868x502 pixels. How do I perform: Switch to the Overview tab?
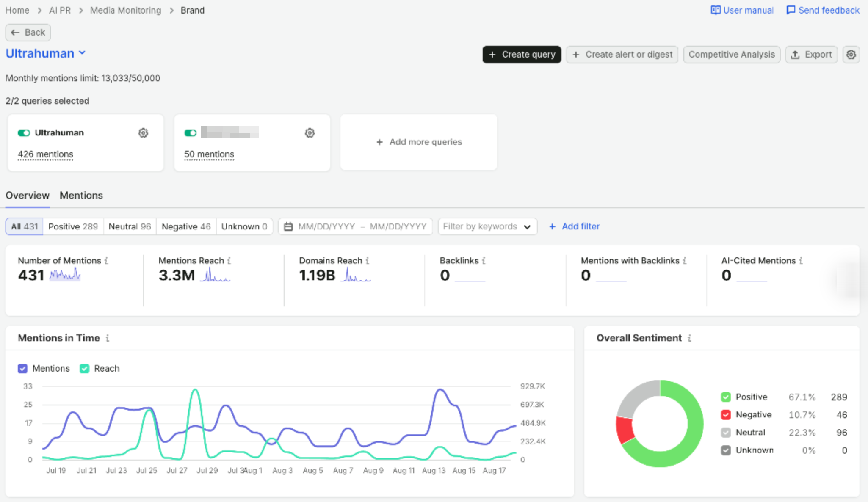coord(28,196)
